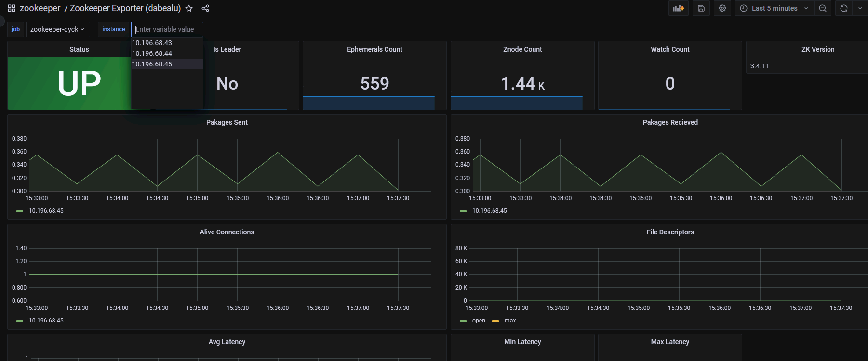The image size is (868, 361).
Task: Open the zookeeper-dyck job dropdown
Action: pos(57,29)
